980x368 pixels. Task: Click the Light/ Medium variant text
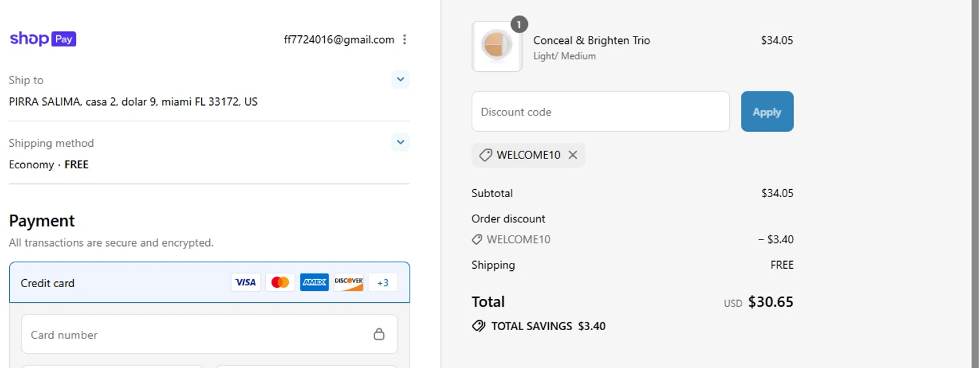(564, 56)
